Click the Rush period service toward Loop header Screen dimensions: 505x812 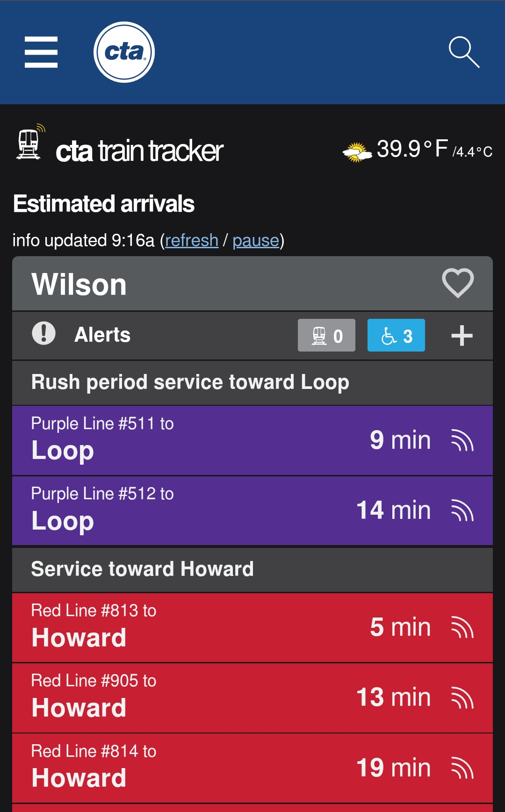tap(190, 382)
